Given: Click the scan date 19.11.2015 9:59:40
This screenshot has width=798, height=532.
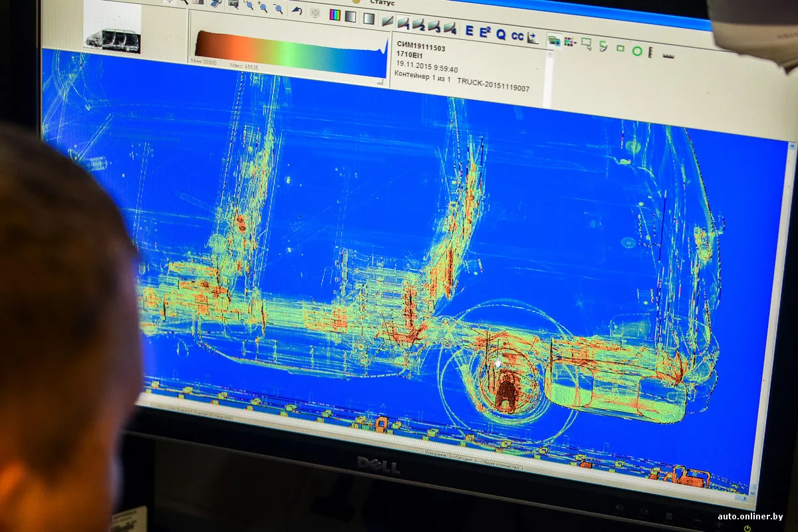Looking at the screenshot, I should click(427, 66).
